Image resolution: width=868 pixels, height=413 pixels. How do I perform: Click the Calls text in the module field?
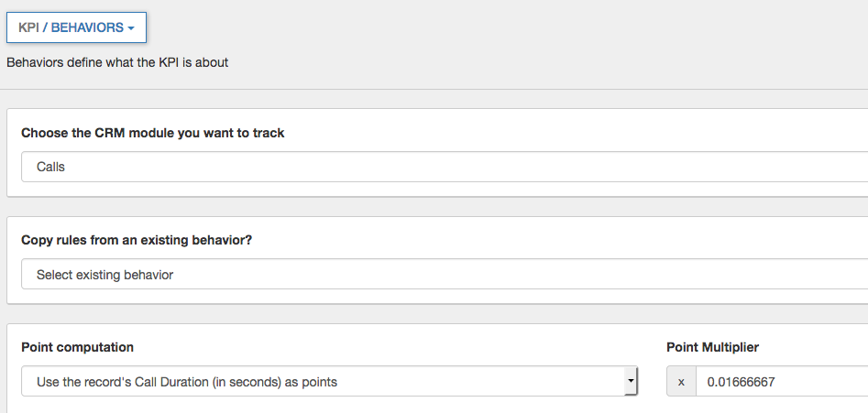[x=50, y=168]
